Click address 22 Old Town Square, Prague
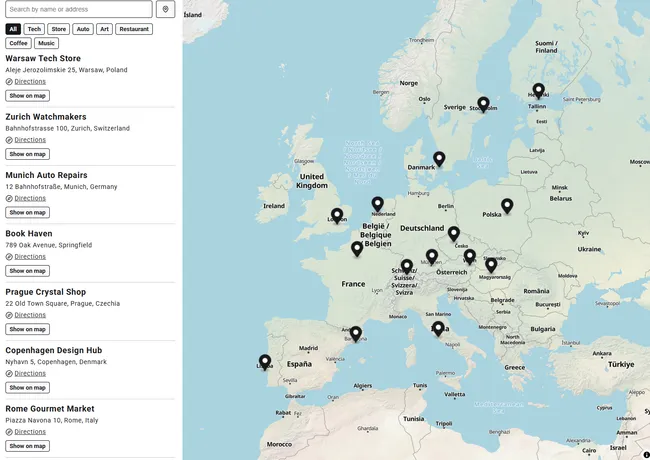650x460 pixels. [x=63, y=303]
